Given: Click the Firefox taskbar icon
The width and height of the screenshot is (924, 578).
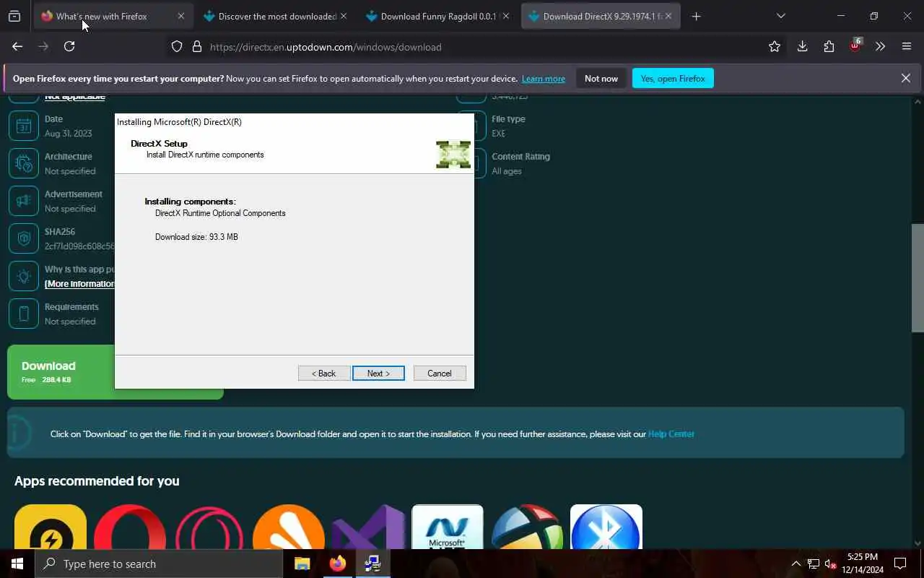Looking at the screenshot, I should [337, 564].
